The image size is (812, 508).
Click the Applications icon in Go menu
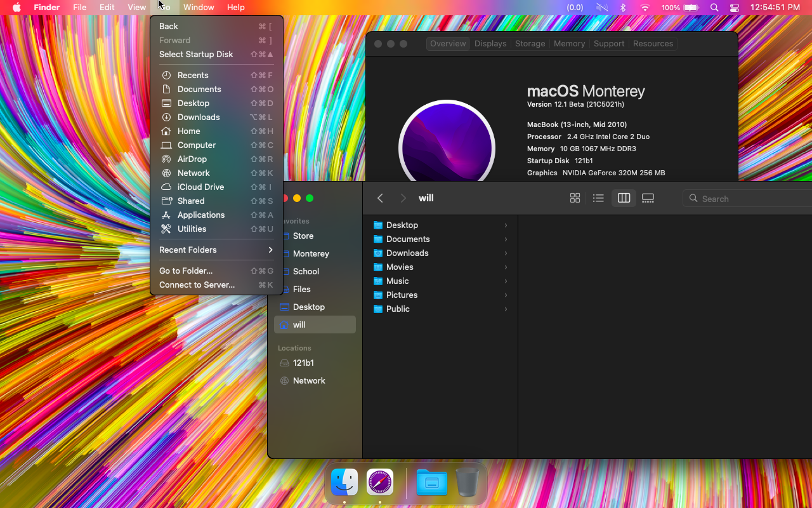166,215
